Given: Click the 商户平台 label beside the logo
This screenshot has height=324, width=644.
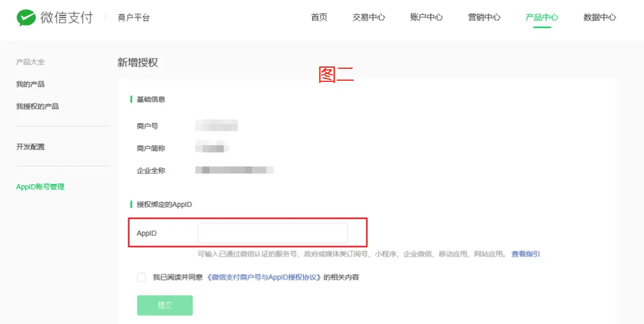Looking at the screenshot, I should point(134,18).
